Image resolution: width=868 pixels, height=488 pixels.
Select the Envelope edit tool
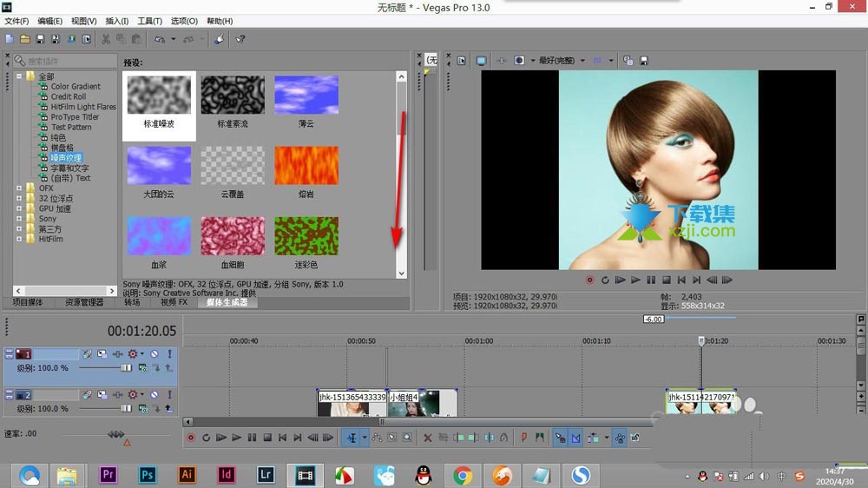point(377,438)
